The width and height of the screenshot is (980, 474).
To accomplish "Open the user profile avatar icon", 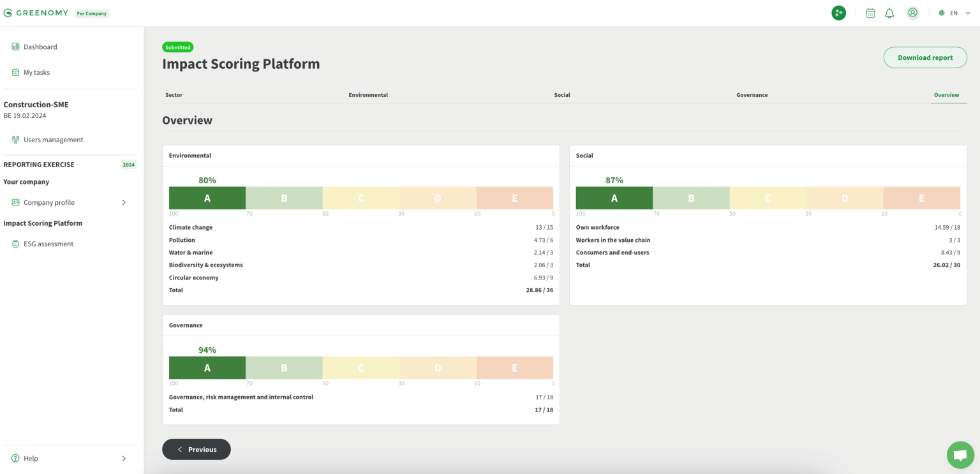I will pyautogui.click(x=913, y=13).
